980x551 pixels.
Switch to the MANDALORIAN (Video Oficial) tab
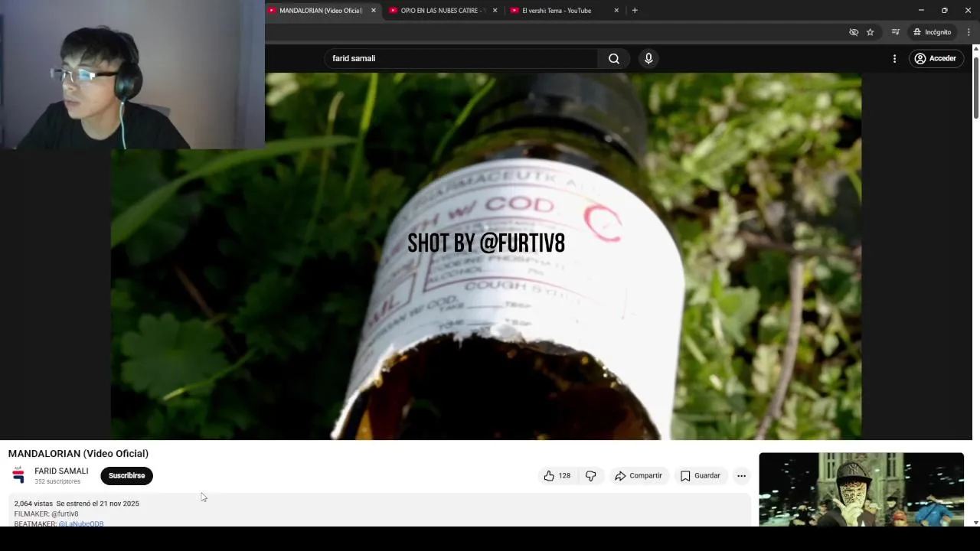(322, 11)
